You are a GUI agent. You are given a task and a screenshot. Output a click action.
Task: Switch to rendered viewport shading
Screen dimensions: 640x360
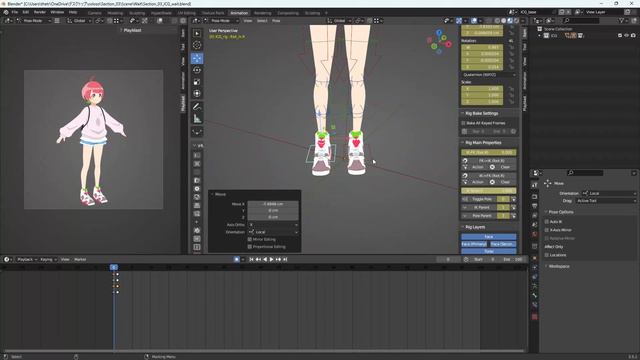tap(516, 20)
